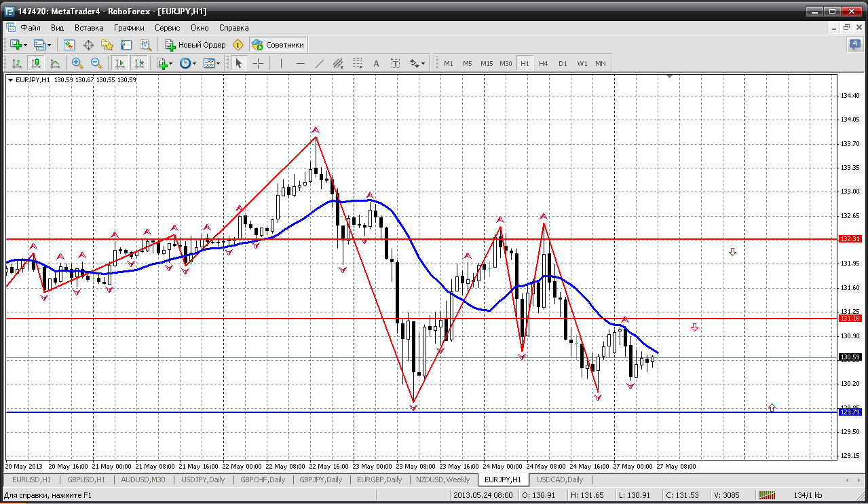Switch to the USDJPY,Daily chart tab

(203, 480)
